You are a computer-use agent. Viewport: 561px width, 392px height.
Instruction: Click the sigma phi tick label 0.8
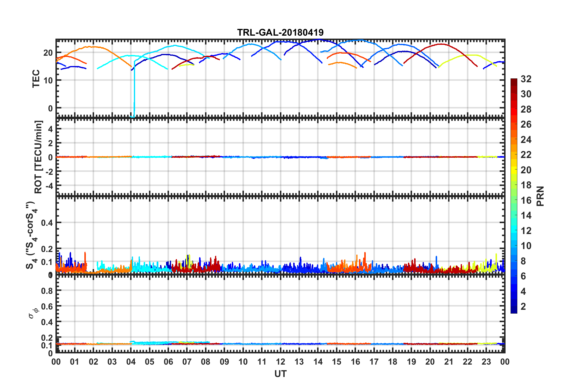pyautogui.click(x=47, y=291)
